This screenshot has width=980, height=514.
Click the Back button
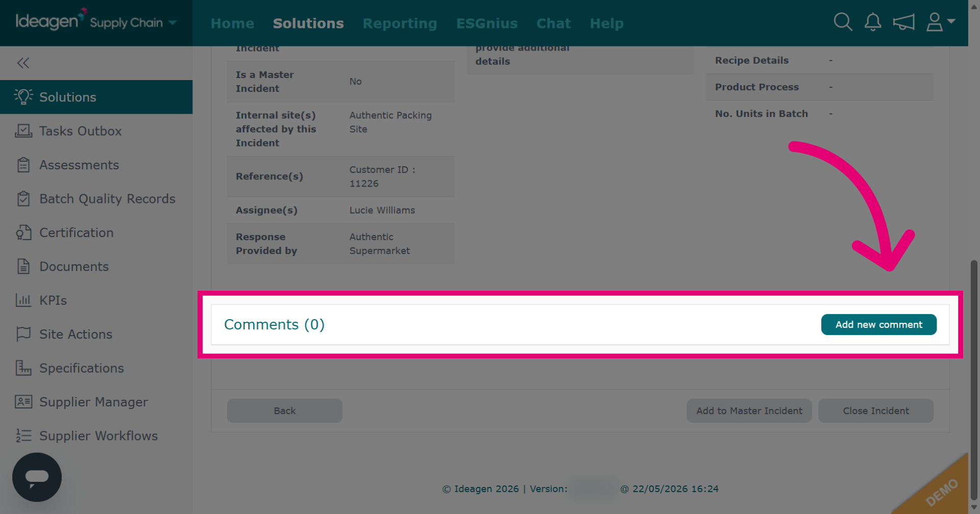click(284, 411)
